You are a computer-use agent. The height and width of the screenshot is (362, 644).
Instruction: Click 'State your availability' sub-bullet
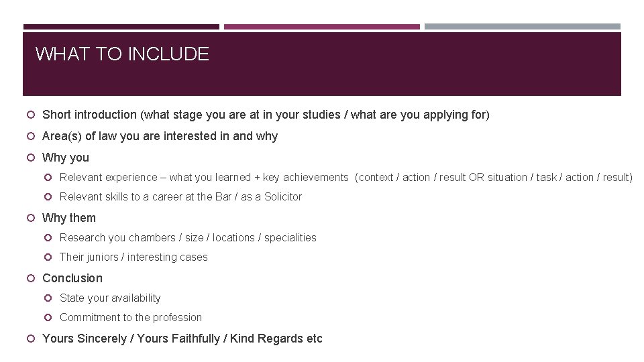pyautogui.click(x=110, y=298)
